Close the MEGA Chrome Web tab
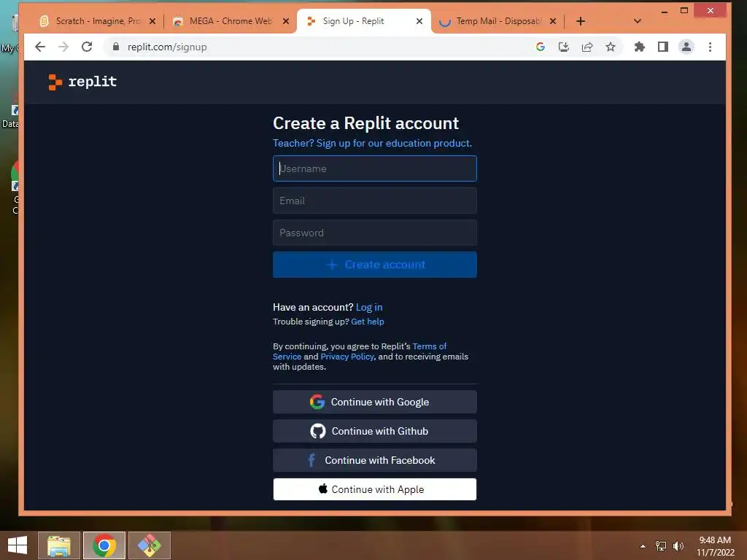Screen dimensions: 747x560 point(286,21)
